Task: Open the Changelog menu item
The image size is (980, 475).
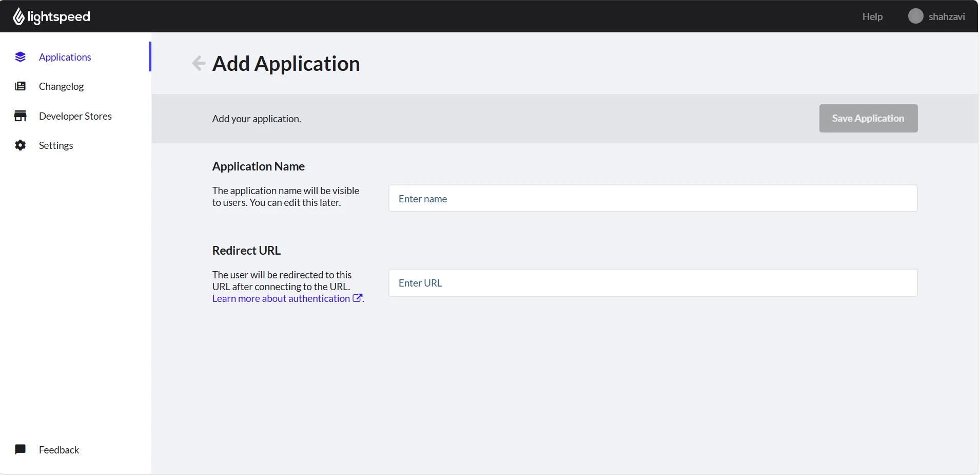Action: click(x=61, y=86)
